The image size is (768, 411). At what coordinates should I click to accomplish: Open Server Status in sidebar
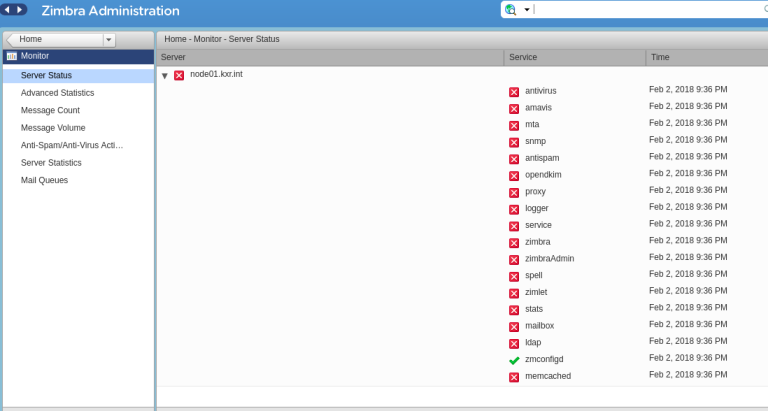click(x=78, y=75)
